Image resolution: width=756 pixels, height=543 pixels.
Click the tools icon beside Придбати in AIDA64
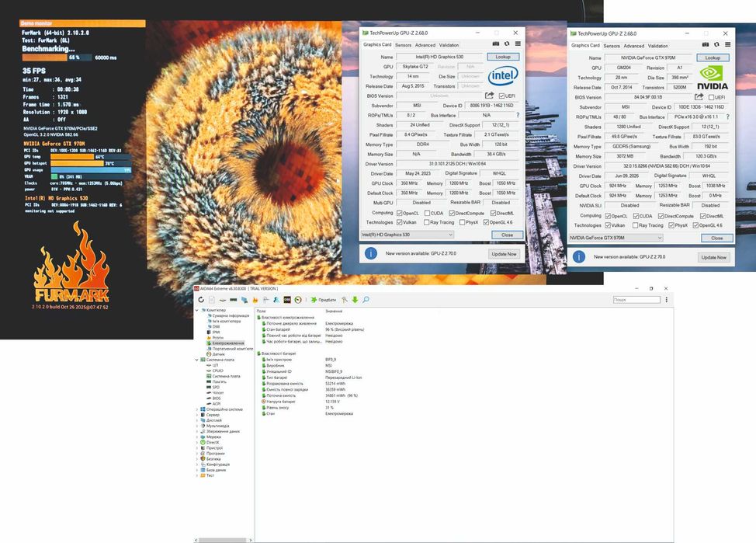pyautogui.click(x=345, y=300)
